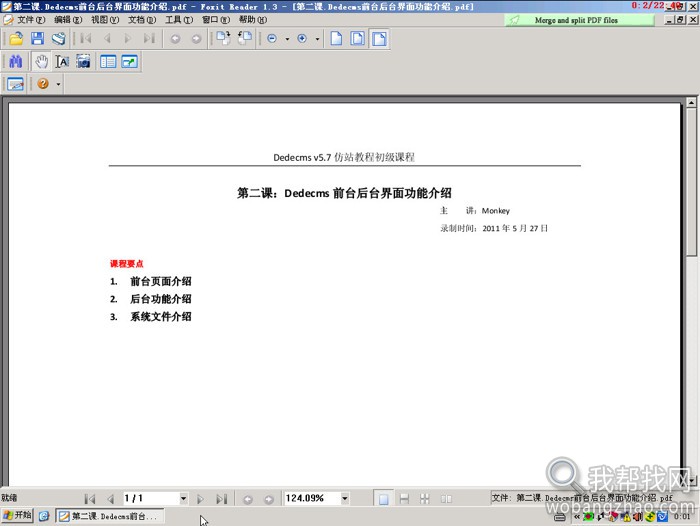The width and height of the screenshot is (700, 526).
Task: Go to previous page in top toolbar
Action: tap(107, 39)
